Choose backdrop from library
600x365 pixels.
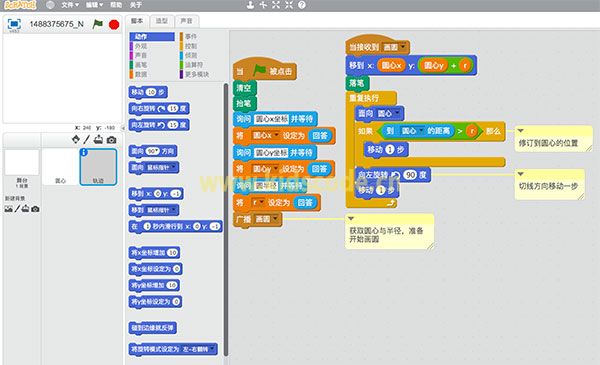click(8, 209)
